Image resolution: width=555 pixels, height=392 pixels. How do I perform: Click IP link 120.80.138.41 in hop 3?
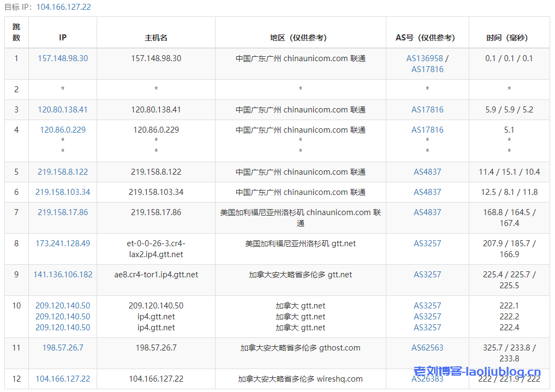coord(63,109)
